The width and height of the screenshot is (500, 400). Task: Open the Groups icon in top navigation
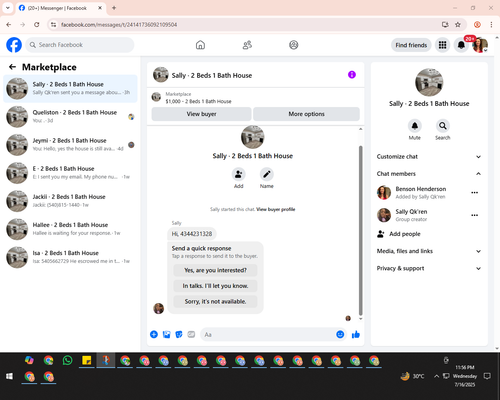(x=294, y=45)
